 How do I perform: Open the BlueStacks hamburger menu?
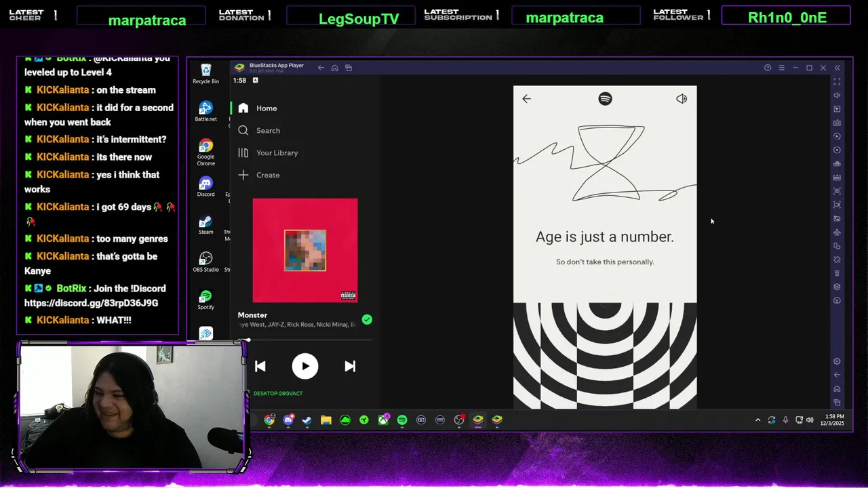tap(781, 68)
